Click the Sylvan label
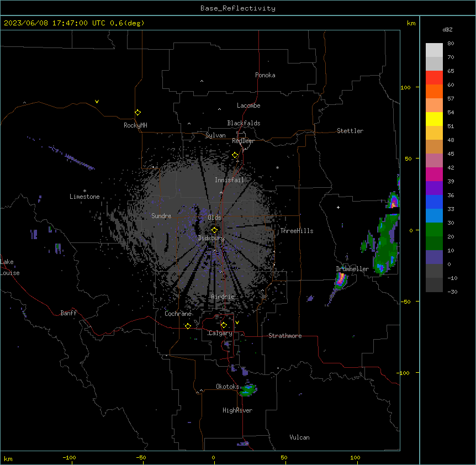476x465 pixels. click(215, 135)
